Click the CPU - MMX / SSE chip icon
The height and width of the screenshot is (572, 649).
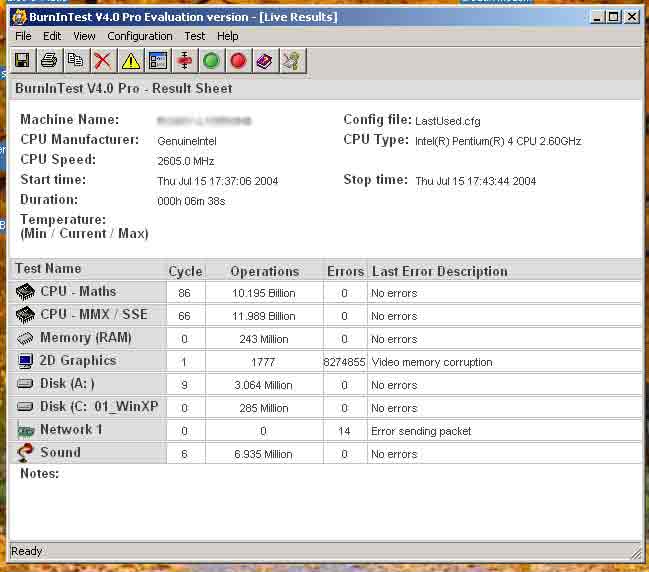click(x=25, y=315)
